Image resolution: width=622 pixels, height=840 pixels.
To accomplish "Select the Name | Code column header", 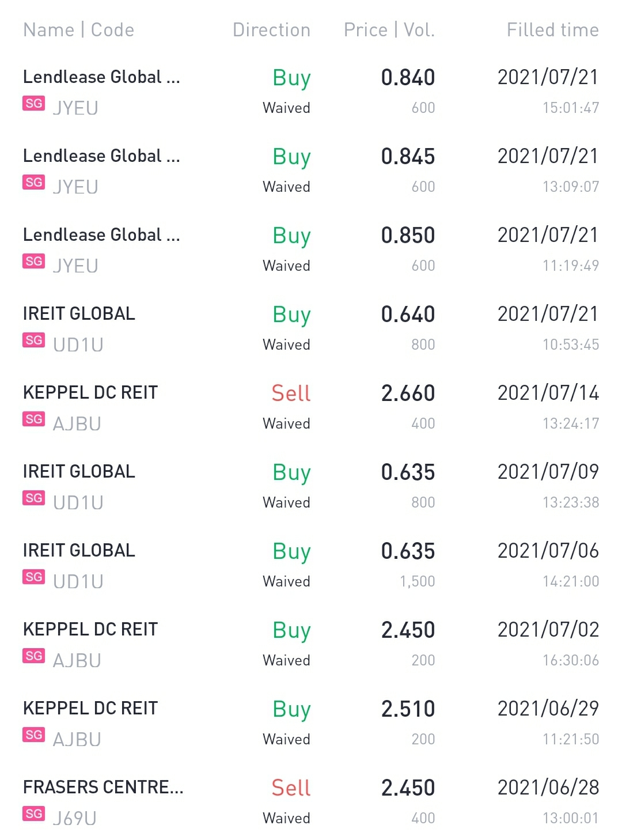I will coord(78,30).
